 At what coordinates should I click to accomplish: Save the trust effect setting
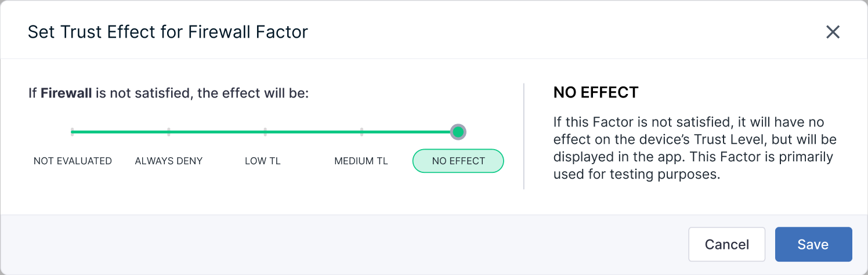(813, 244)
